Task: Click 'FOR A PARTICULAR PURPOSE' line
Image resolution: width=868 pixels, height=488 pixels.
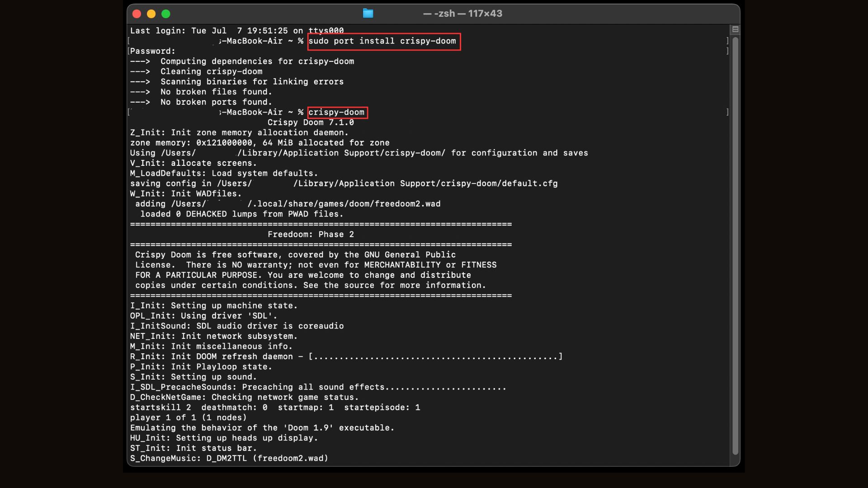Action: coord(303,275)
